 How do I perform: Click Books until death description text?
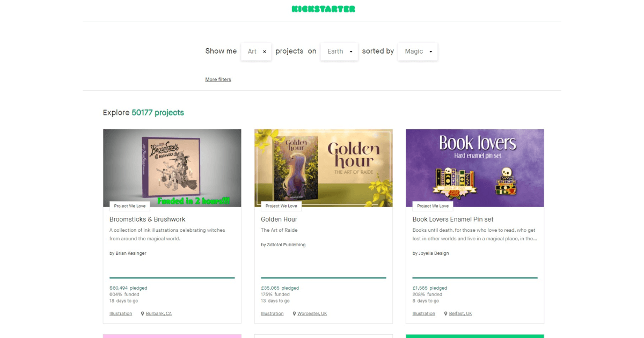click(x=474, y=234)
